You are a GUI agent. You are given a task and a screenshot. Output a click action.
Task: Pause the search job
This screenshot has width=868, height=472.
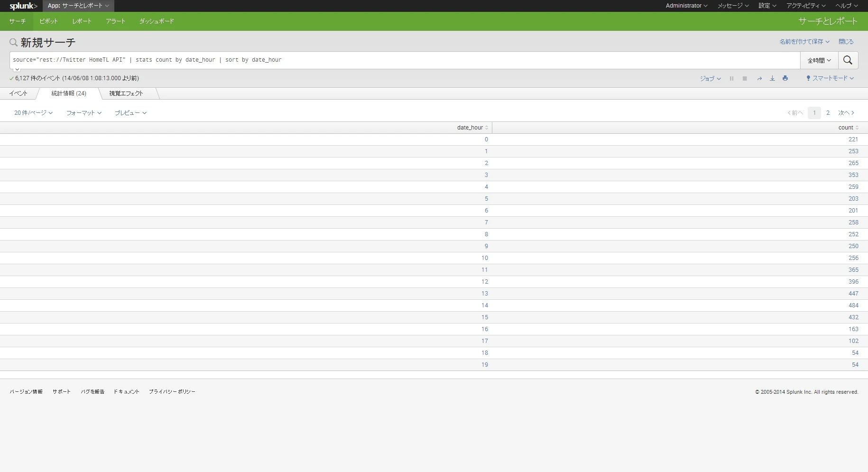coord(732,79)
